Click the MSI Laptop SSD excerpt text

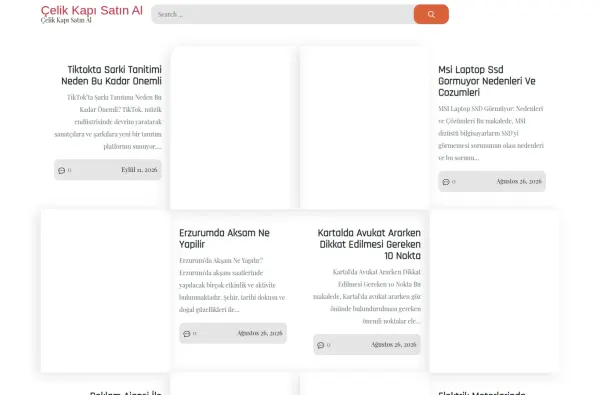point(491,133)
